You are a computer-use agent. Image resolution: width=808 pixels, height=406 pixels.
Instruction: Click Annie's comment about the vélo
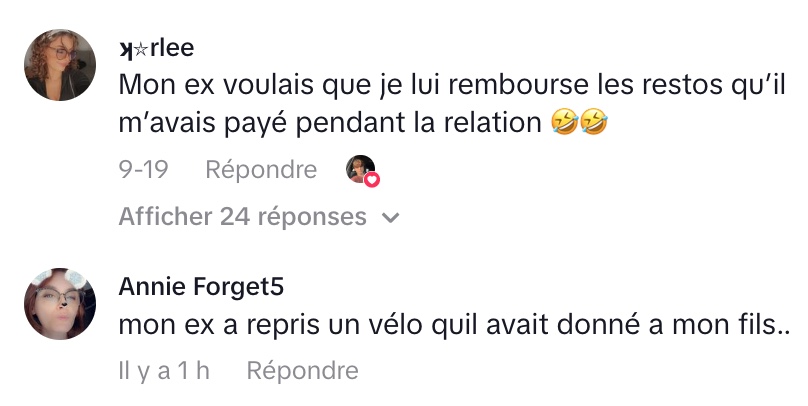pos(454,325)
